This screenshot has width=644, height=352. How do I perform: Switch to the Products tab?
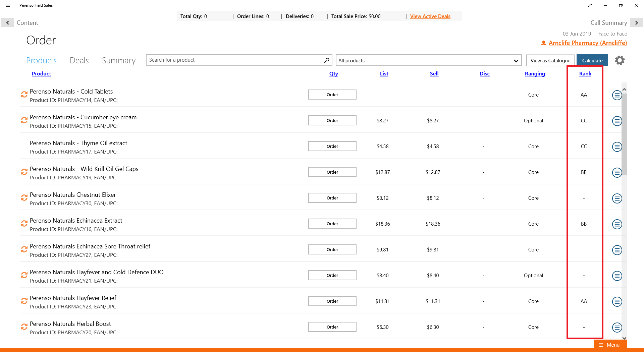(41, 60)
